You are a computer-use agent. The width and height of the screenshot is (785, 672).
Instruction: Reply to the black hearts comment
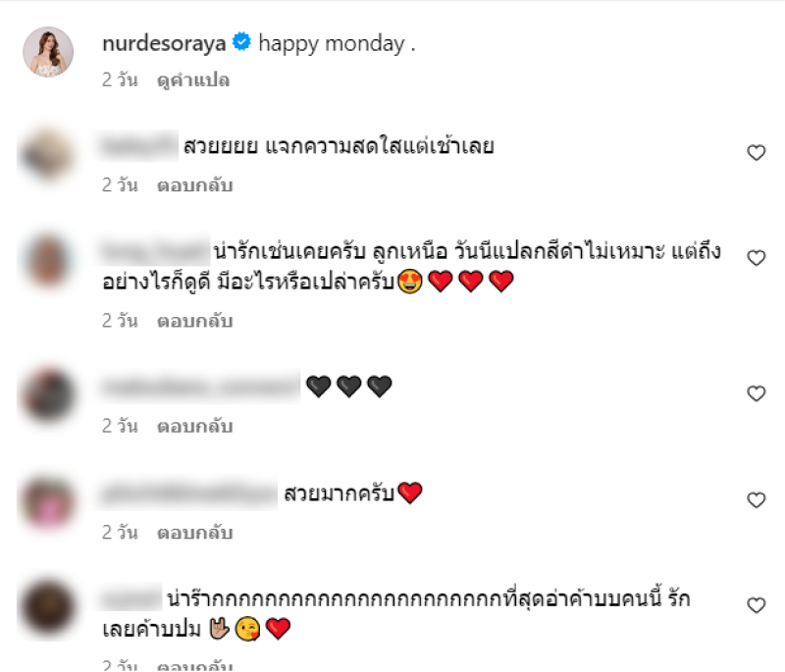(x=194, y=427)
